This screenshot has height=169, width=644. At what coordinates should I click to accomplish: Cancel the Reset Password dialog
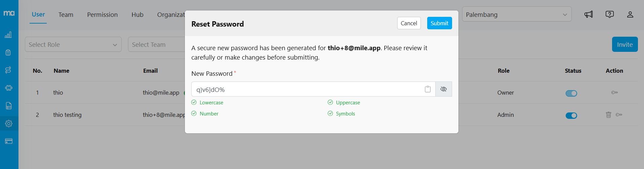pyautogui.click(x=409, y=23)
